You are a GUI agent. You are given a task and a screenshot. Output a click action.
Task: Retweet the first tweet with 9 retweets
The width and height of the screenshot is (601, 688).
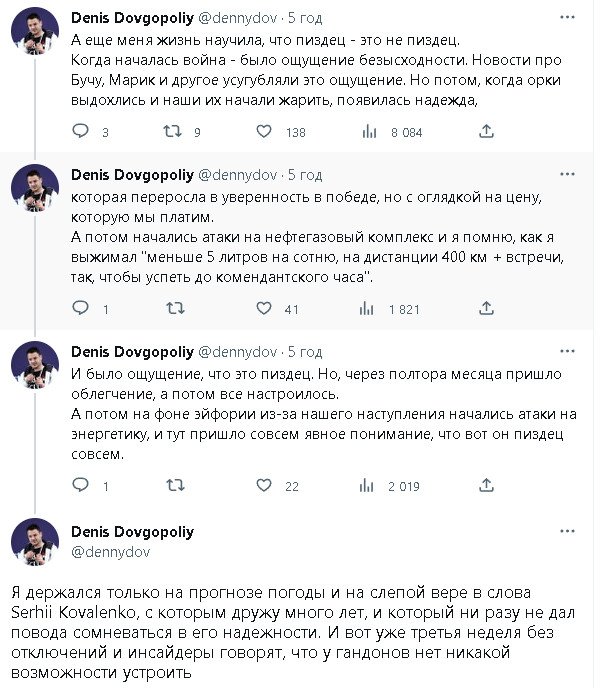pyautogui.click(x=173, y=131)
